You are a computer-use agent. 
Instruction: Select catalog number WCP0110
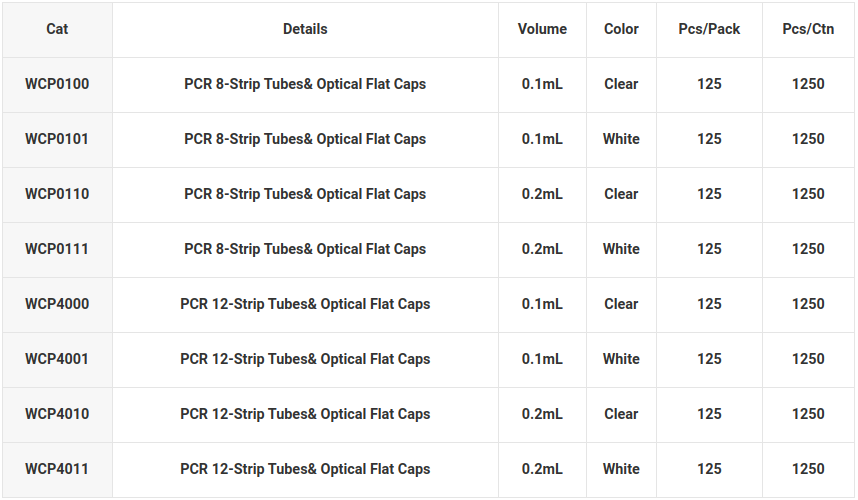click(x=57, y=194)
